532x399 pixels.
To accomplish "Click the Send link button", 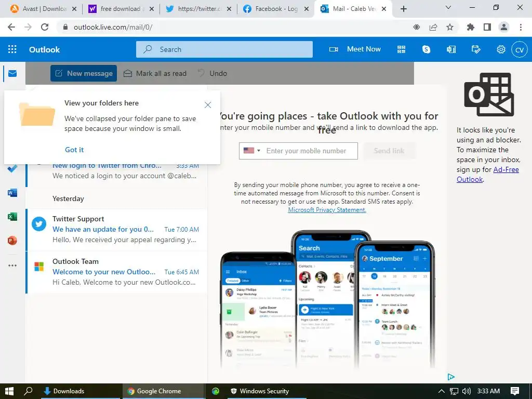I will [389, 151].
